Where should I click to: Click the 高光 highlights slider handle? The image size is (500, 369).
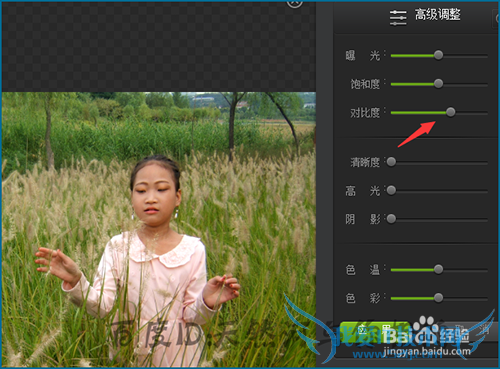[391, 190]
